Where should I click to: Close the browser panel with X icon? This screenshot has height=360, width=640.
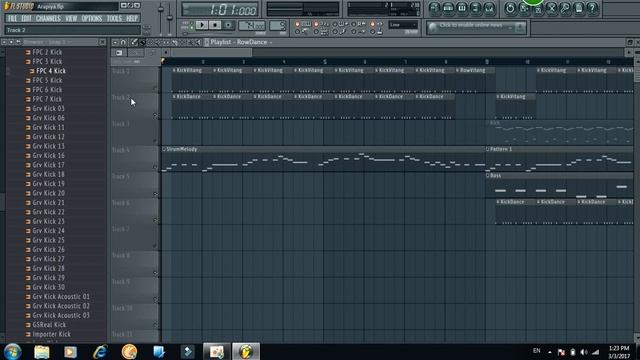[102, 42]
